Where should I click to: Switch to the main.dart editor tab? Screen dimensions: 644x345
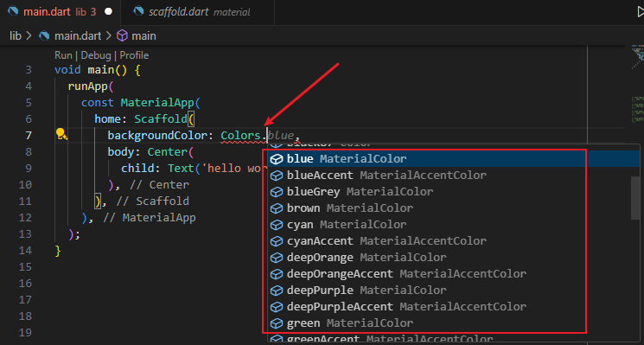(x=61, y=12)
